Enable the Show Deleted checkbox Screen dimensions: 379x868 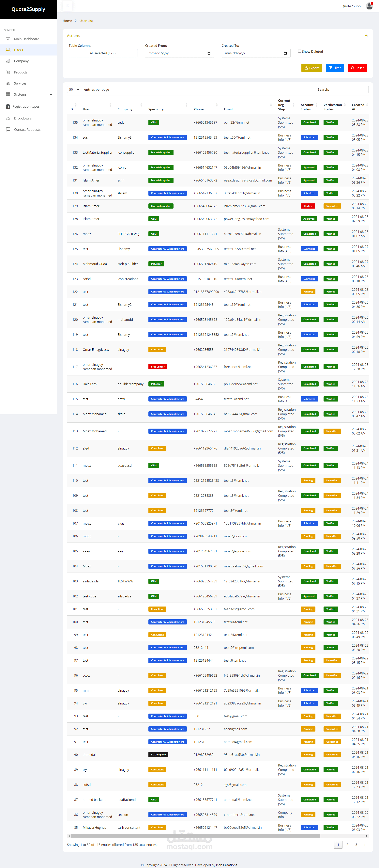point(299,51)
